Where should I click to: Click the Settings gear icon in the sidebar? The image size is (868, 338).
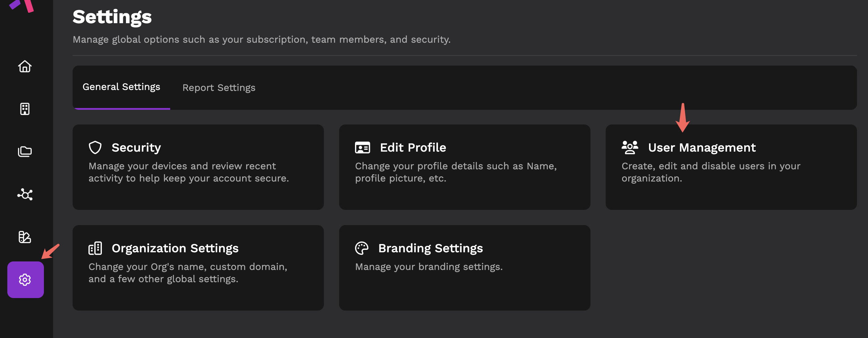coord(25,280)
